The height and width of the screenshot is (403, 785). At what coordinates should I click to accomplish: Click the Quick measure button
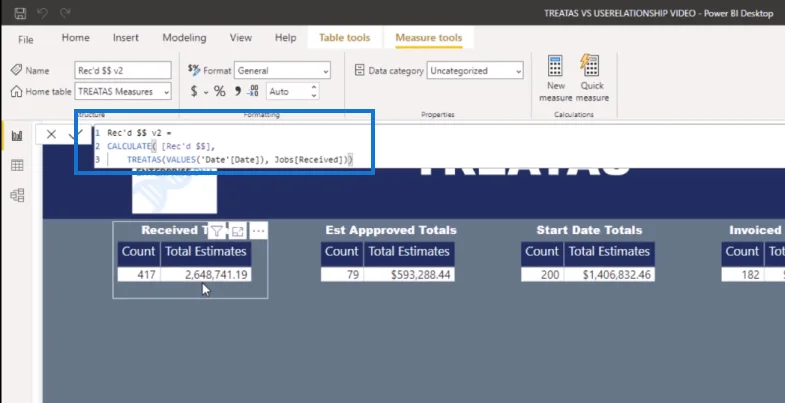pos(592,78)
